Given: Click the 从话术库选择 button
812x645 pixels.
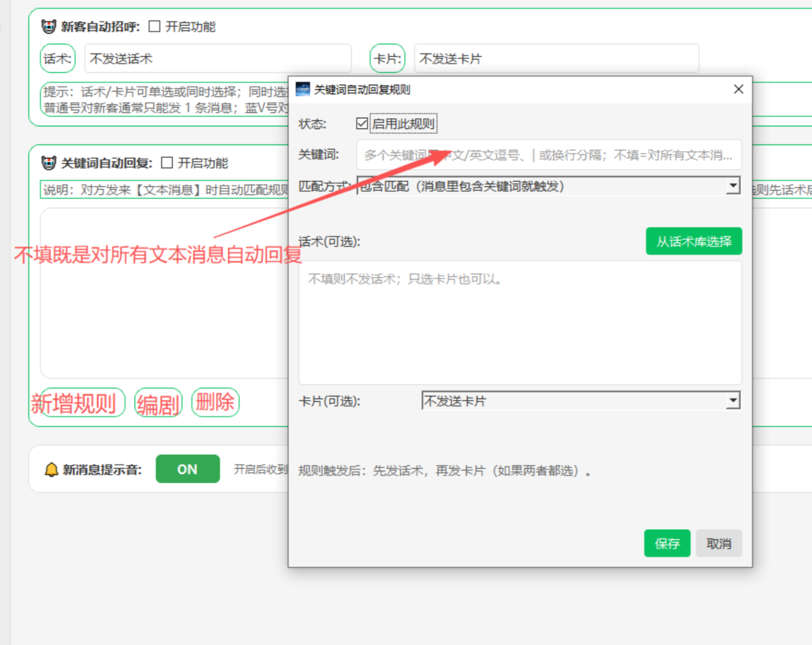Looking at the screenshot, I should [x=694, y=241].
